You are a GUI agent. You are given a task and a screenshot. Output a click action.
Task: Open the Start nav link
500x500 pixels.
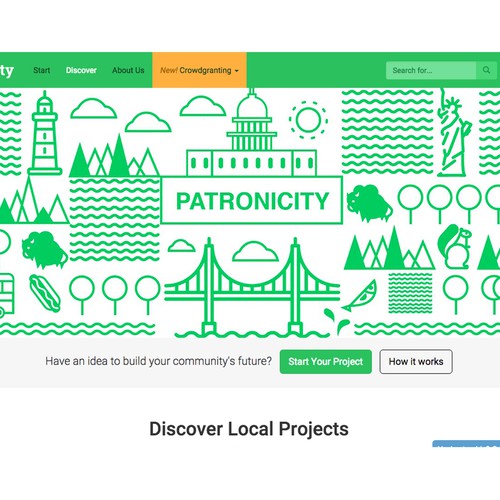tap(42, 70)
